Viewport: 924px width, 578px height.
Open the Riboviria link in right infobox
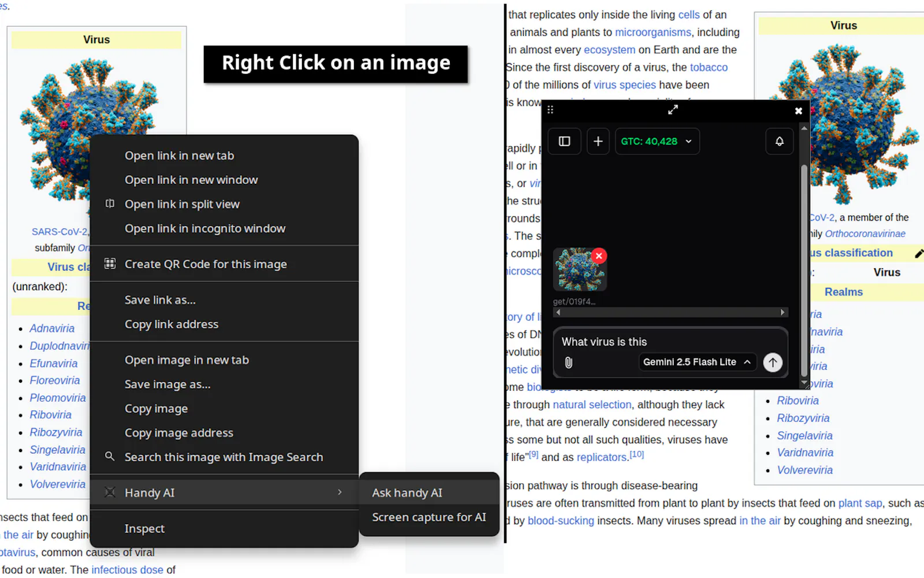(798, 401)
